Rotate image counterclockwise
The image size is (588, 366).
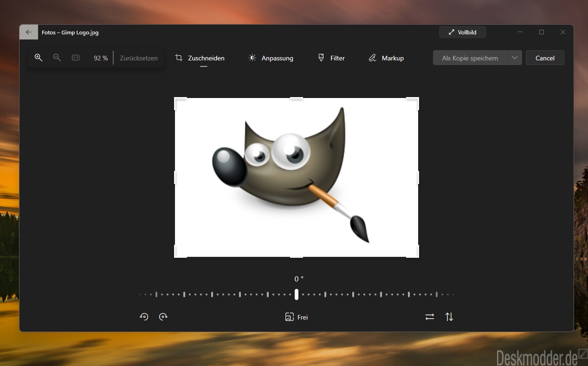(144, 317)
